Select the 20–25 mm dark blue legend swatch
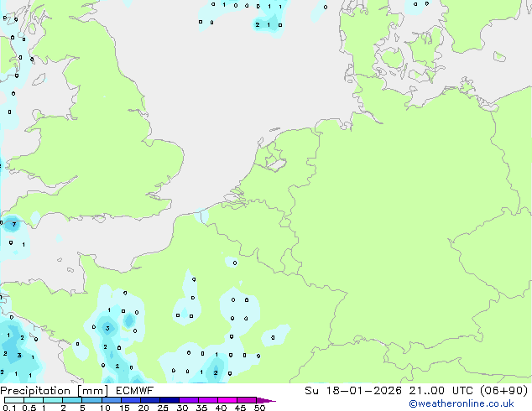The image size is (532, 411). click(150, 400)
